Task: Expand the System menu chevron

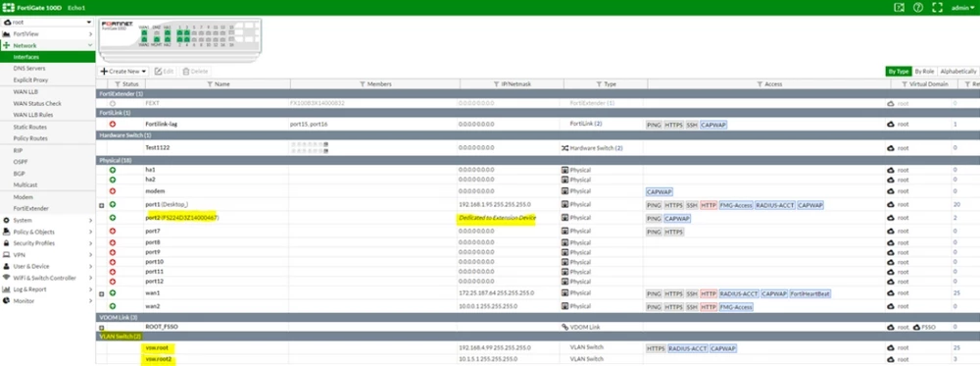Action: (x=90, y=220)
